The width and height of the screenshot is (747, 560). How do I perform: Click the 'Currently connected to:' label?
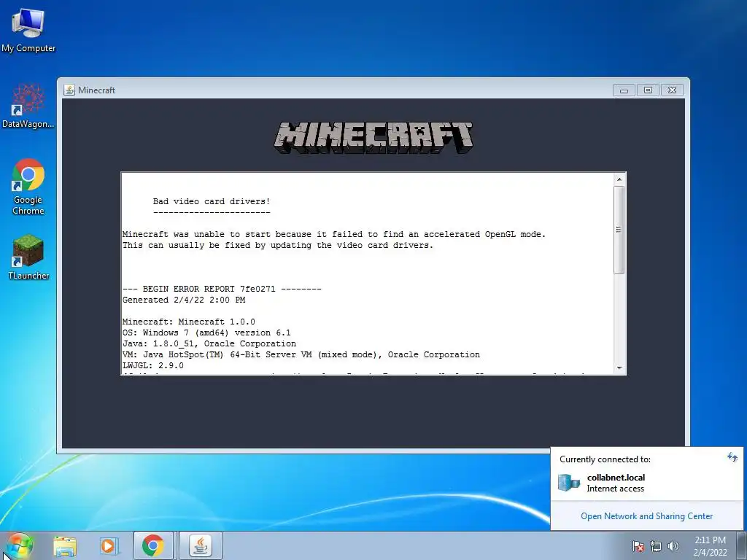click(x=605, y=459)
